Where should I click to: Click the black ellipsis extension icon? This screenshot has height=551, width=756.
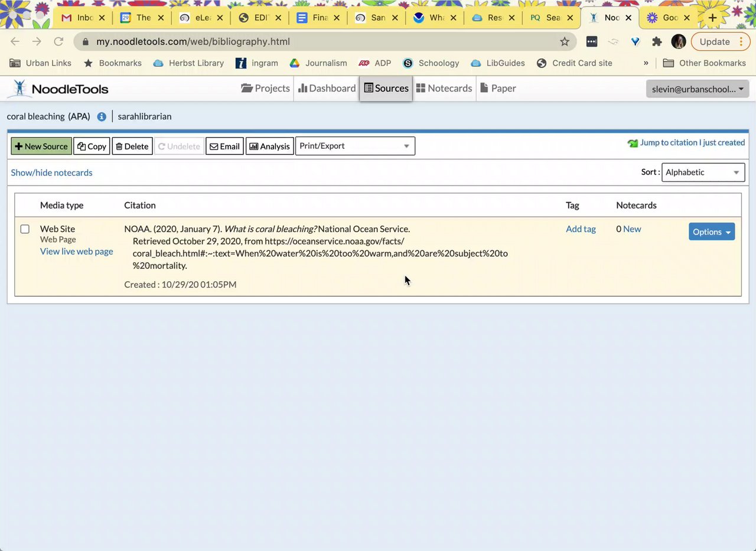click(x=592, y=42)
